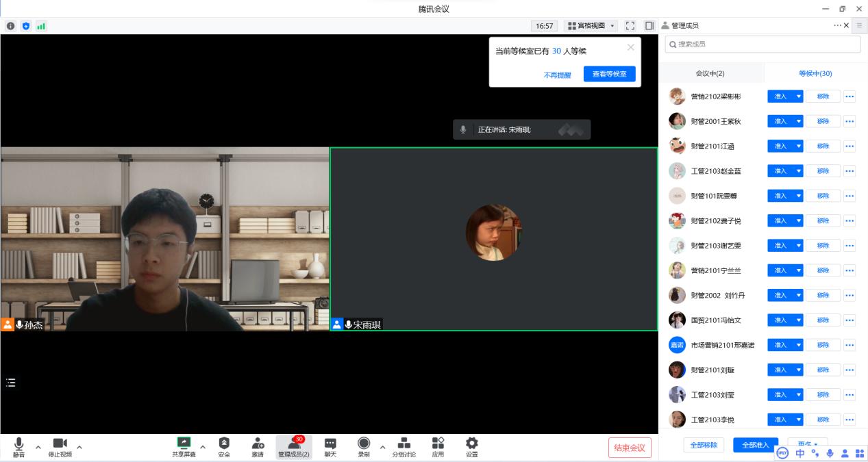Switch to the In Meeting (会议中) tab
This screenshot has height=462, width=868.
(x=710, y=73)
